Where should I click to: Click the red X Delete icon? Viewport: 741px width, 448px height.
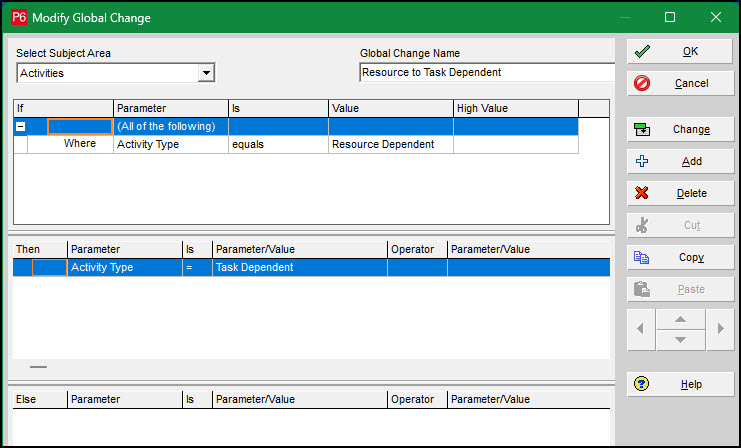pyautogui.click(x=642, y=193)
